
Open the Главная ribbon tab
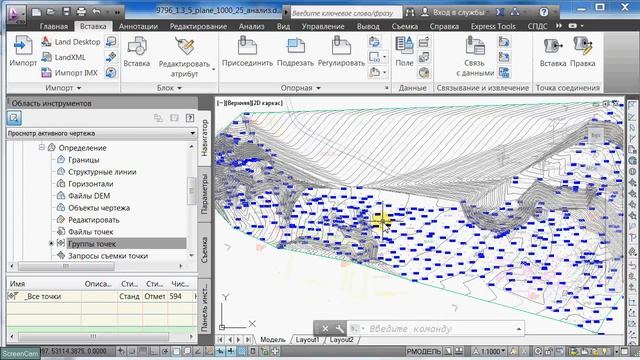tap(53, 26)
